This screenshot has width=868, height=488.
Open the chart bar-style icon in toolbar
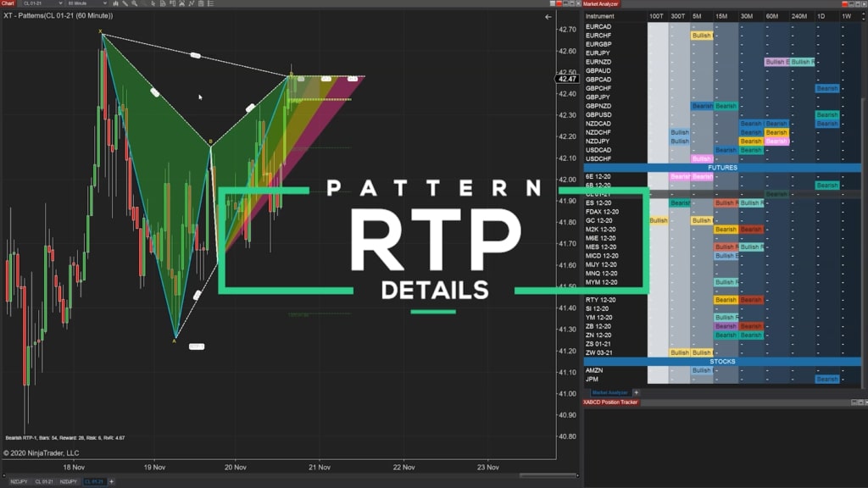pos(115,3)
